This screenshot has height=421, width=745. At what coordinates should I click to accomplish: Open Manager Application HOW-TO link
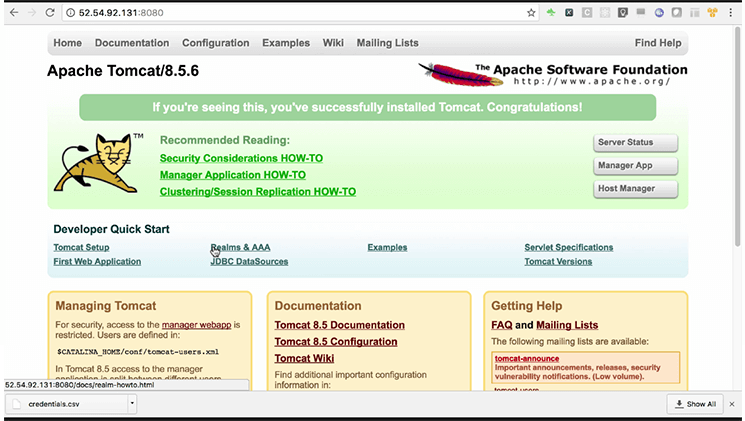tap(233, 175)
